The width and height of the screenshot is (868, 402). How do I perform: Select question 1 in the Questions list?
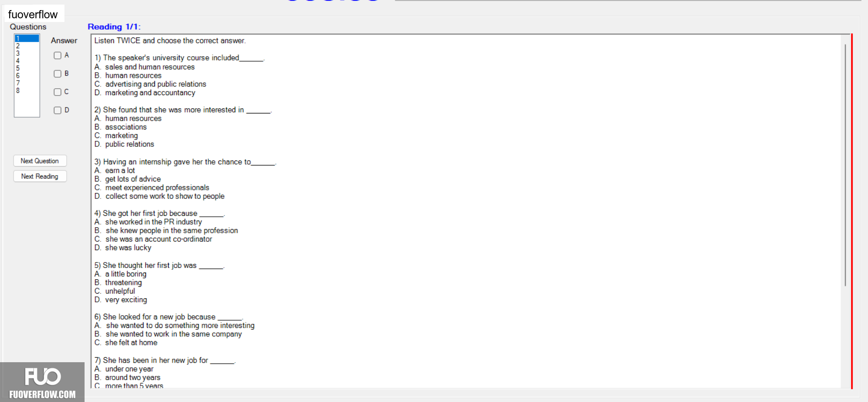[27, 38]
